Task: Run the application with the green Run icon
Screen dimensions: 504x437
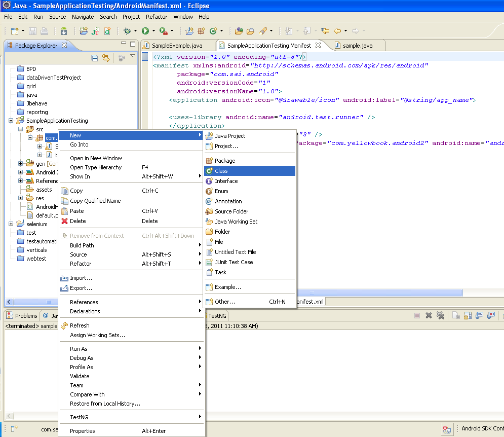Action: coord(145,31)
